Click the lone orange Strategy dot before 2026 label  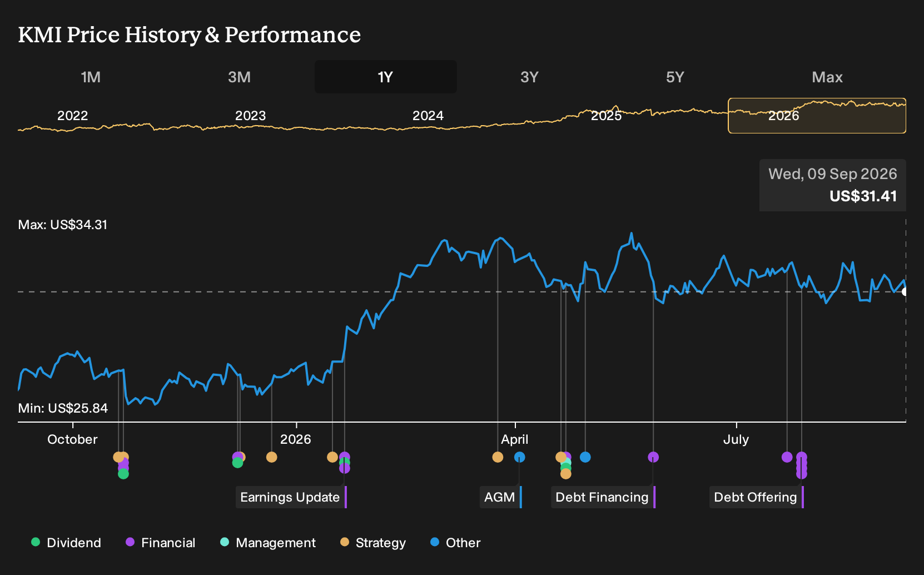[271, 457]
